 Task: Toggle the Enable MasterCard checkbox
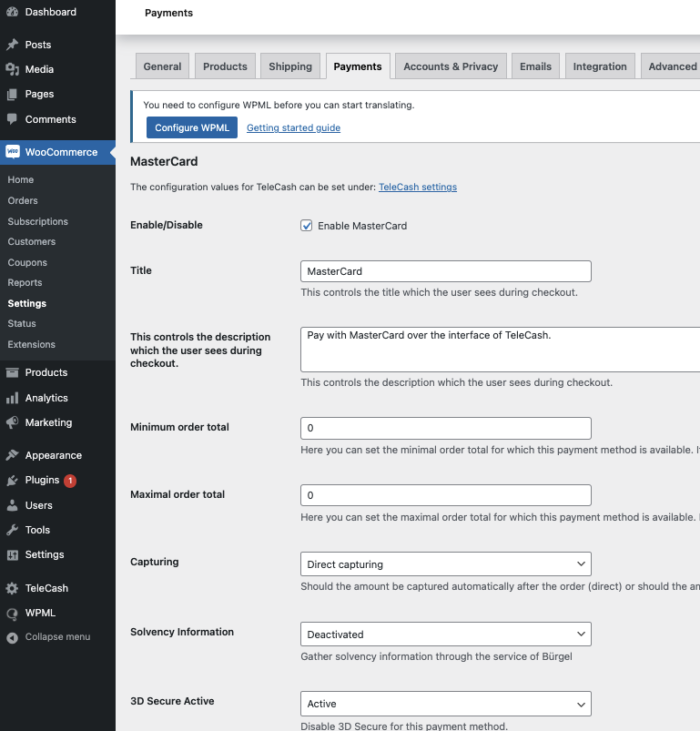coord(307,226)
